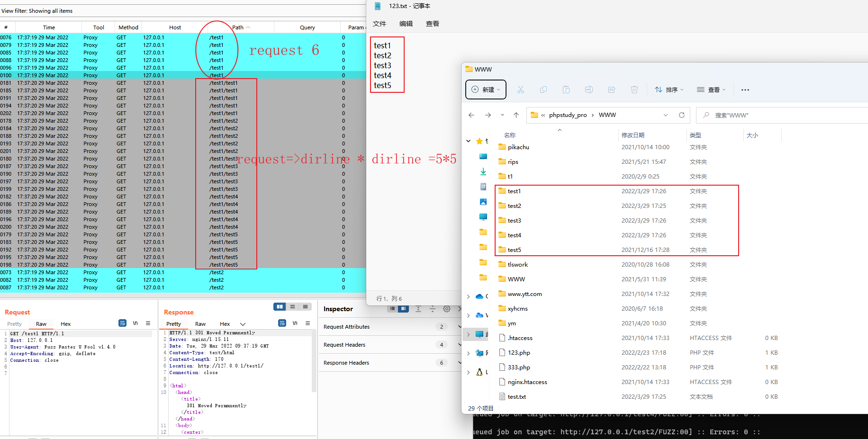The height and width of the screenshot is (439, 868).
Task: Click the See more (...) icon in Explorer
Action: (745, 90)
